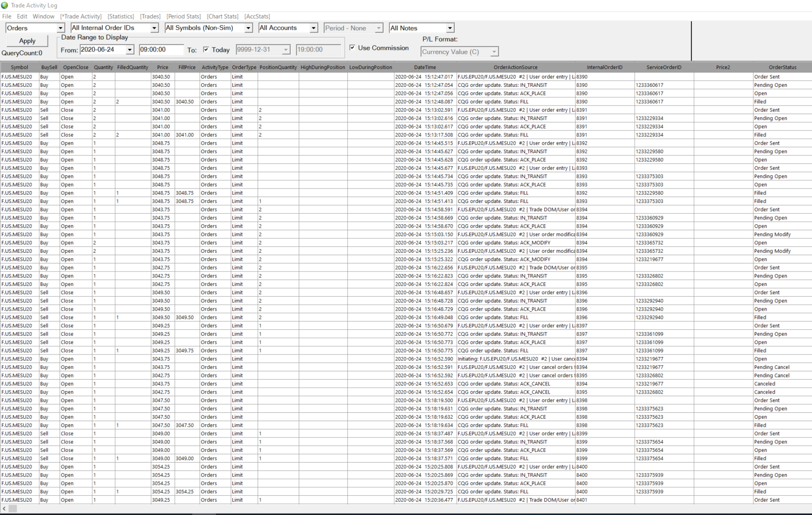The height and width of the screenshot is (515, 812).
Task: Expand the All Accounts dropdown
Action: [x=313, y=28]
